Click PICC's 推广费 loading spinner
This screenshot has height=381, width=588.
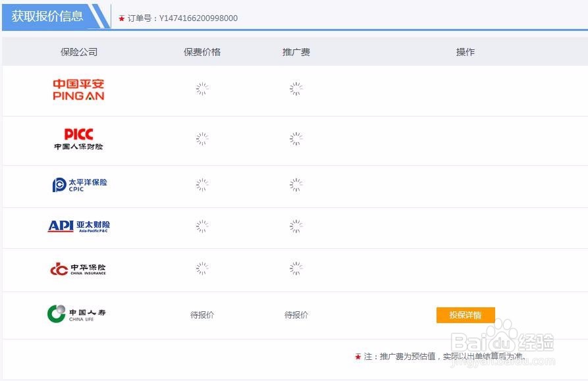296,139
